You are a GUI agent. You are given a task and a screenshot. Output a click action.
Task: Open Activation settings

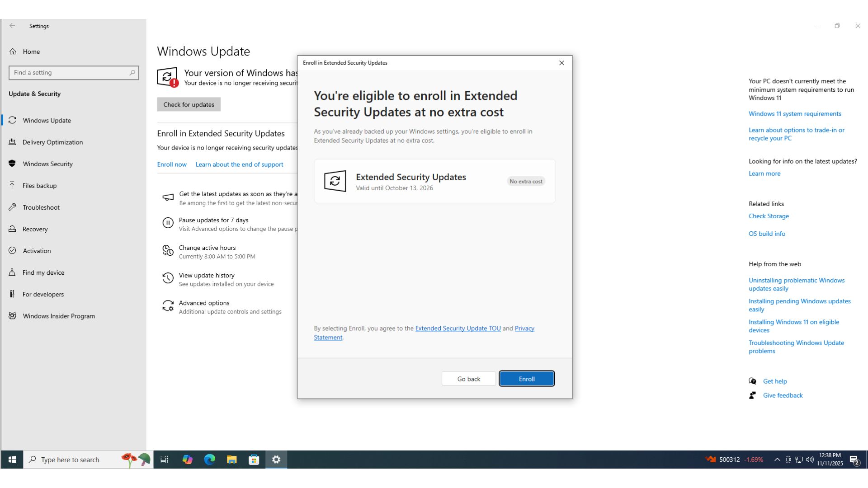pyautogui.click(x=36, y=250)
